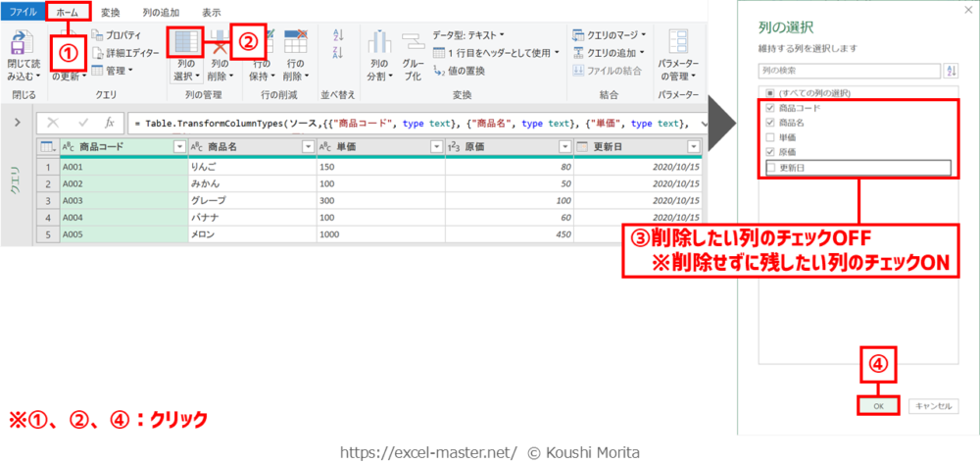Viewport: 980px width, 464px height.
Task: Check the 更新日 column checkbox
Action: coord(771,169)
